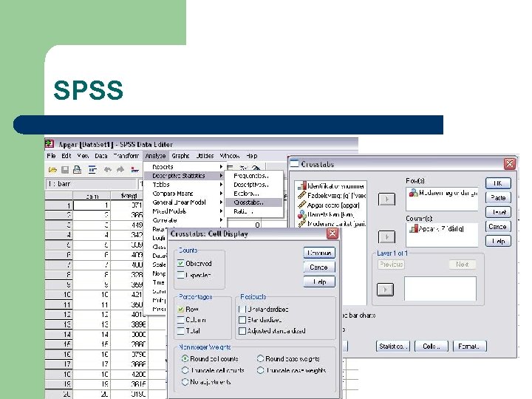Select the Apgar score [apgar] variable

[328, 205]
